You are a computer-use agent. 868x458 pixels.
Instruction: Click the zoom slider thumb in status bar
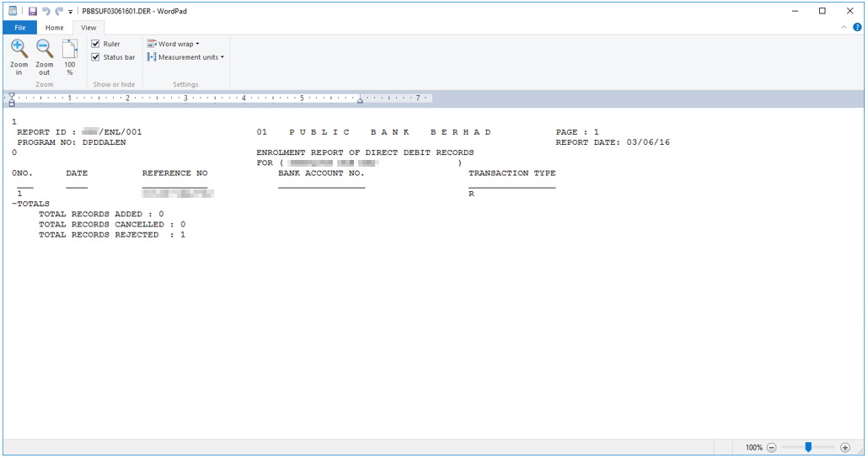pyautogui.click(x=808, y=447)
